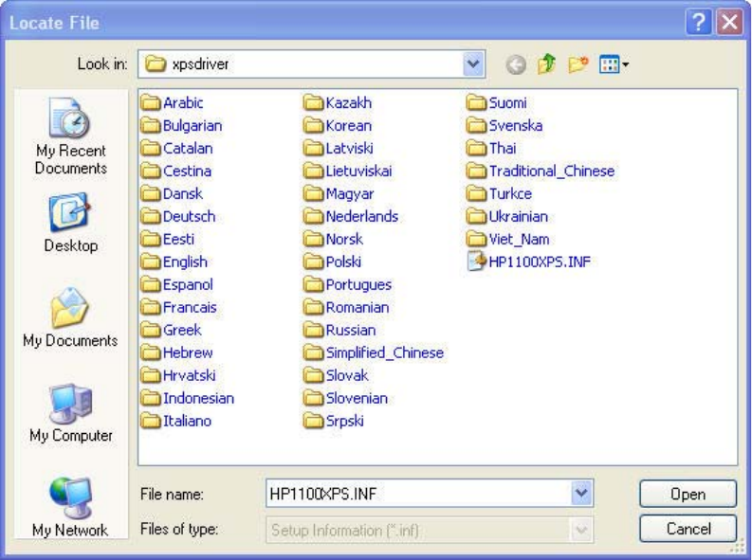Select the Francais folder
Screen dimensions: 752x560
pos(178,307)
